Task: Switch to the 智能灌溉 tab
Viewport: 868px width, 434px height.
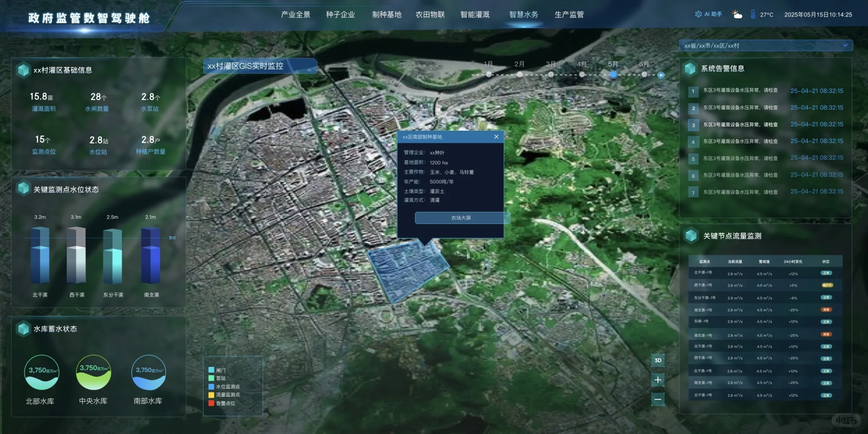Action: click(x=475, y=15)
